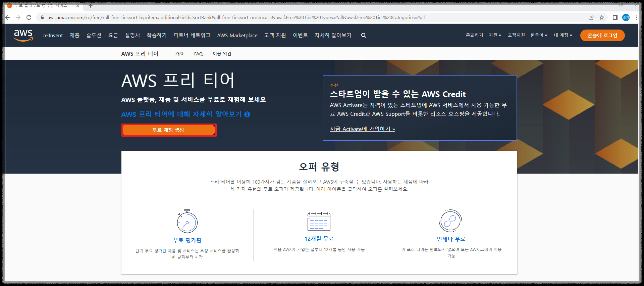The image size is (644, 286).
Task: Click the site padlock icon
Action: click(x=42, y=17)
